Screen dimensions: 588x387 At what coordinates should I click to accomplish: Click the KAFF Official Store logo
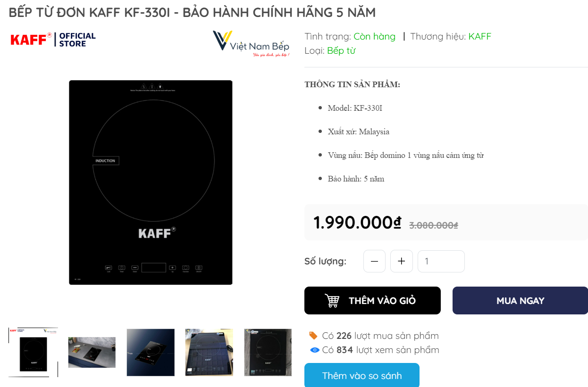click(53, 40)
